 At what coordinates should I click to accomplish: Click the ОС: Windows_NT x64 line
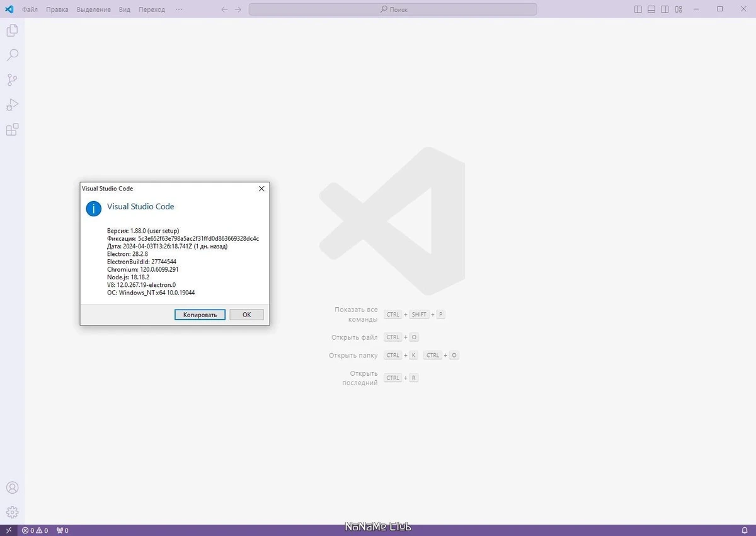pos(151,293)
